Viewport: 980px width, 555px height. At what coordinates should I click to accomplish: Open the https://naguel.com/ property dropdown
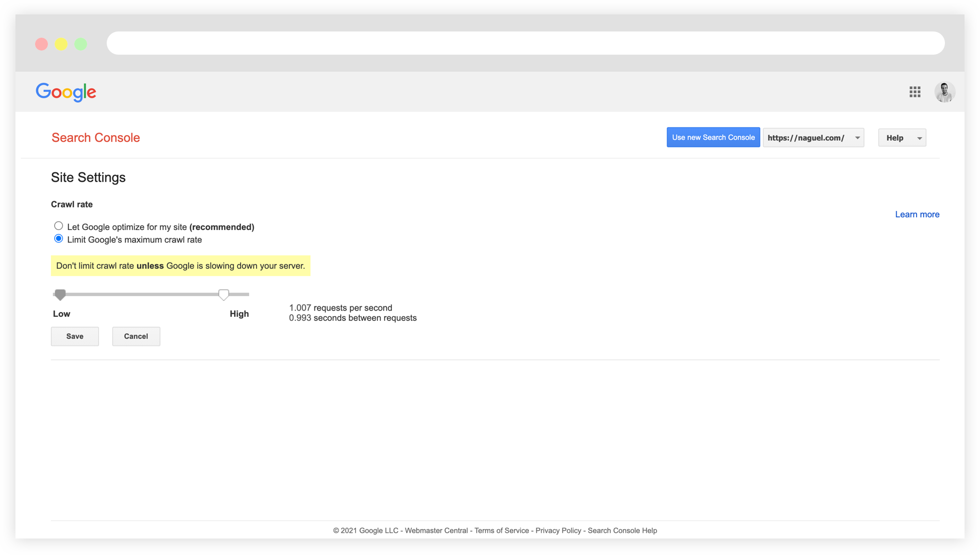click(x=813, y=138)
